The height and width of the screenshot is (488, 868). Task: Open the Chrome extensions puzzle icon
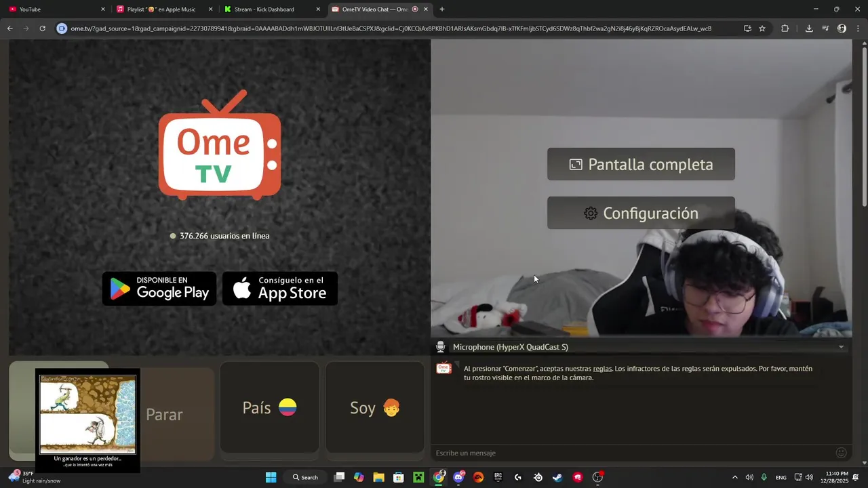785,28
